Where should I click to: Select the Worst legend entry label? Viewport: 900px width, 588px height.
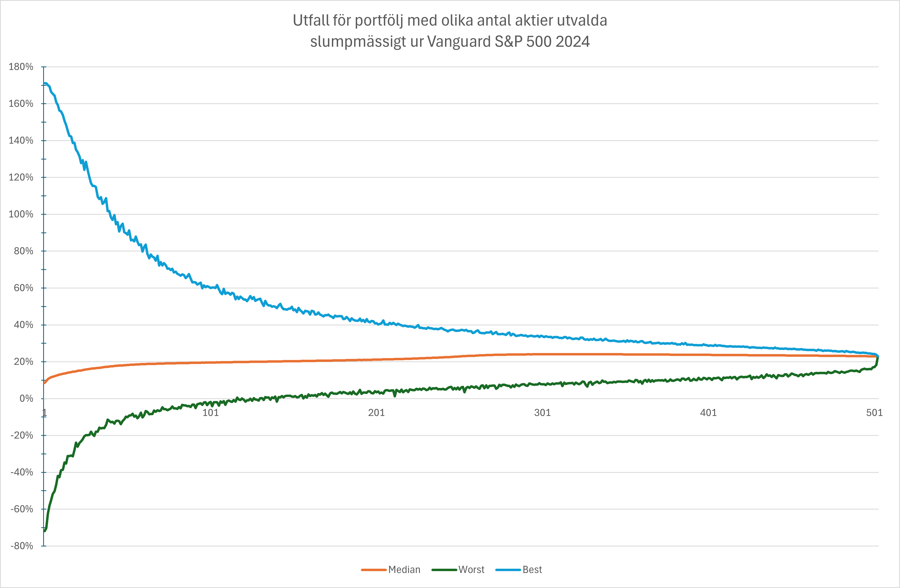471,570
